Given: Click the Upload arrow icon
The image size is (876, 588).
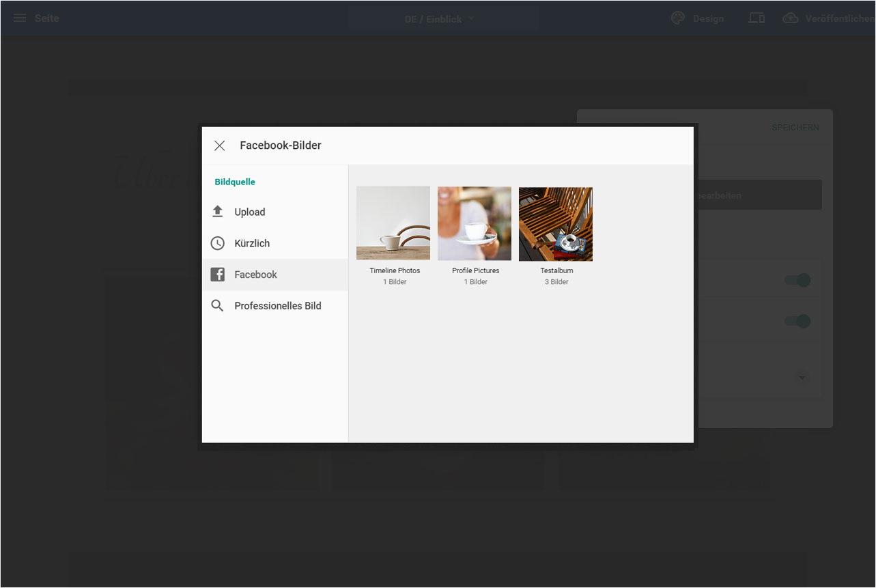Looking at the screenshot, I should [x=217, y=212].
